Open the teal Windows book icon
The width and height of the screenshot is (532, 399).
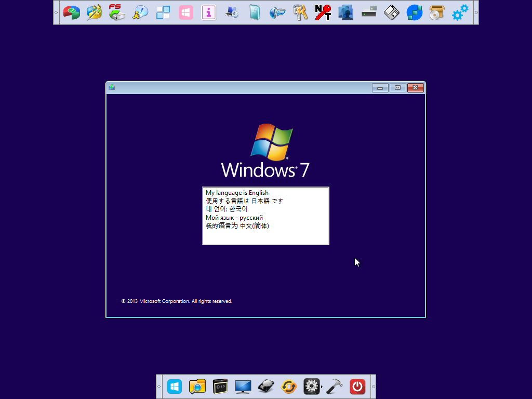[x=255, y=12]
